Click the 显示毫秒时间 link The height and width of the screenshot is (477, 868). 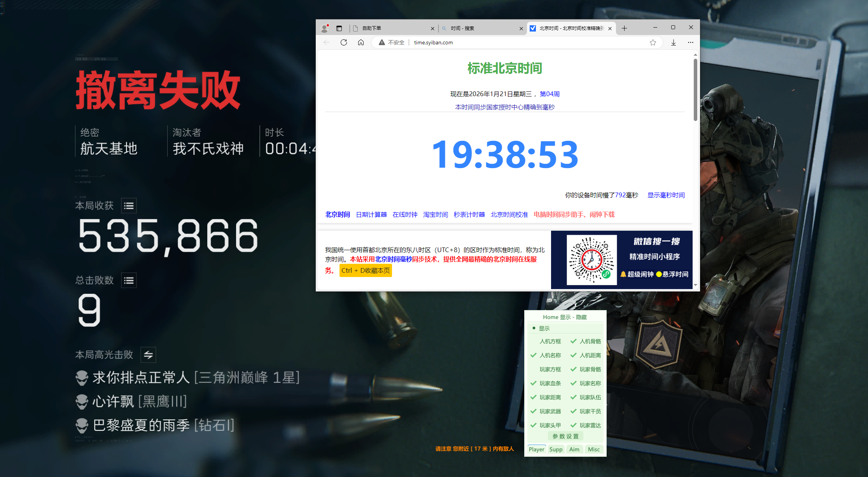tap(666, 195)
